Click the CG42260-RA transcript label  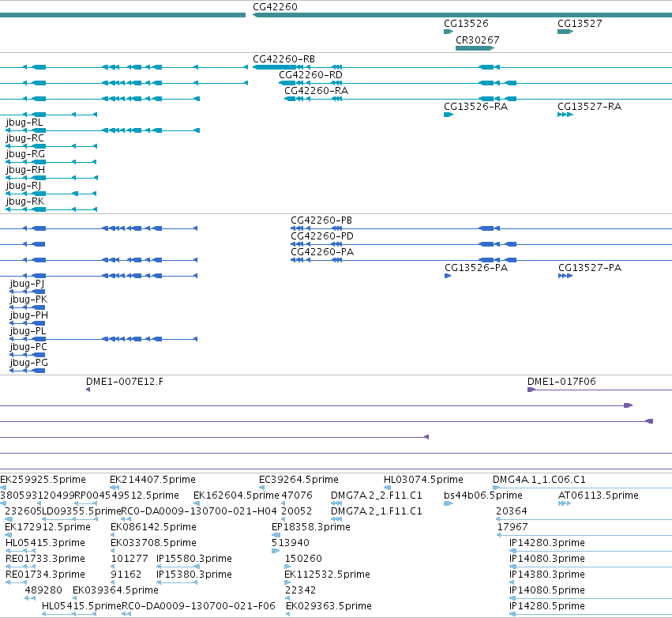[317, 91]
